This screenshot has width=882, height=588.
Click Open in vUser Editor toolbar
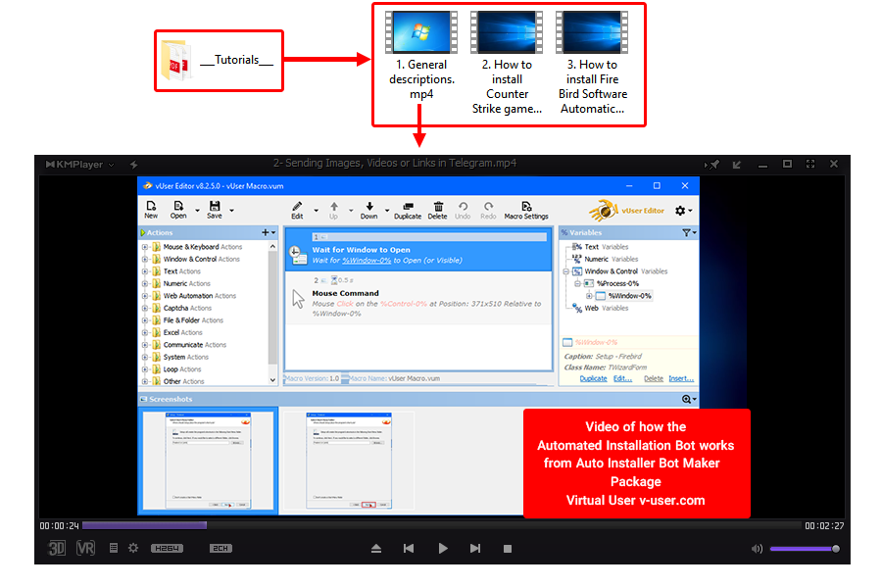tap(178, 210)
